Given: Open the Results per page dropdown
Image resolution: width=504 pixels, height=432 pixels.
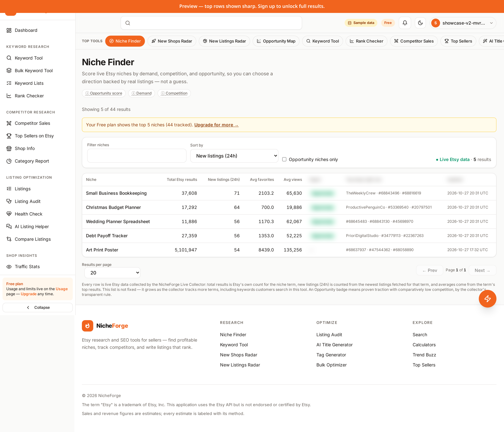Looking at the screenshot, I should coord(112,273).
